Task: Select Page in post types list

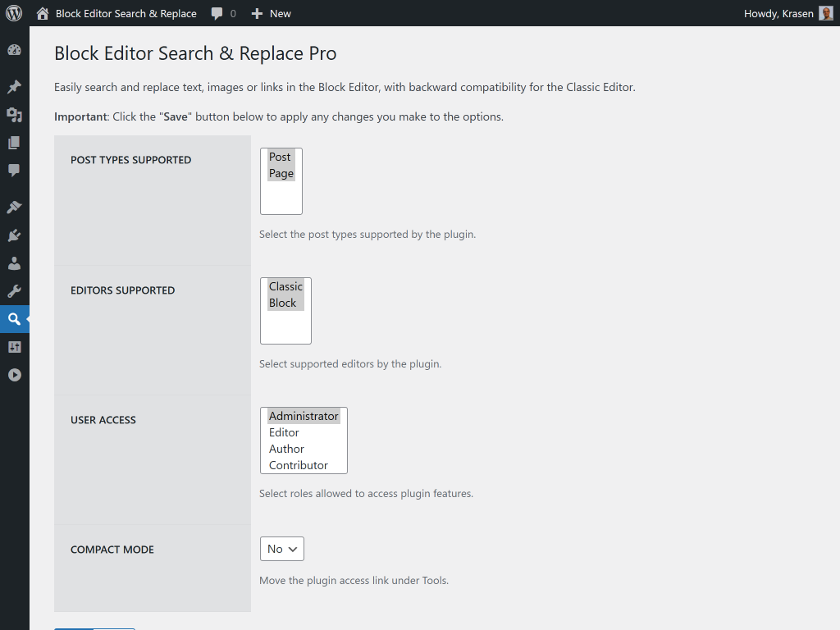Action: pyautogui.click(x=281, y=174)
